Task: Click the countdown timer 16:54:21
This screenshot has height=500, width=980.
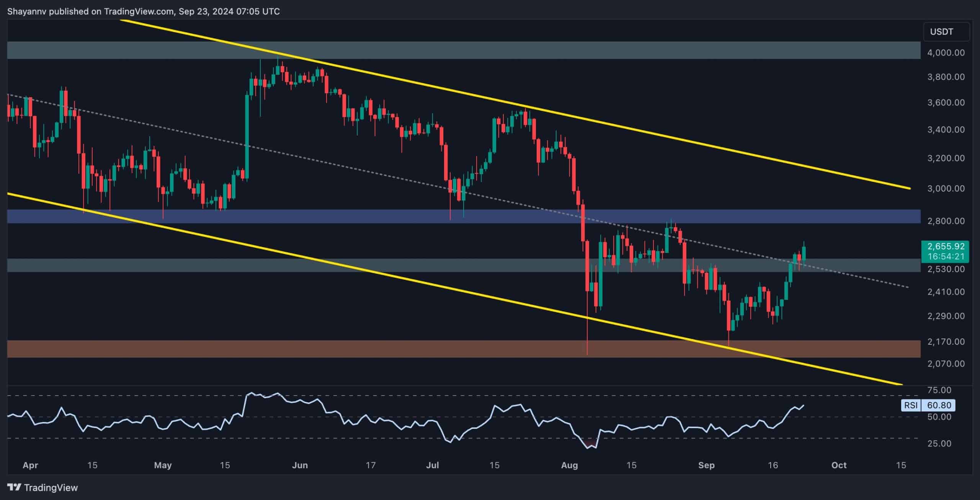Action: pos(945,256)
